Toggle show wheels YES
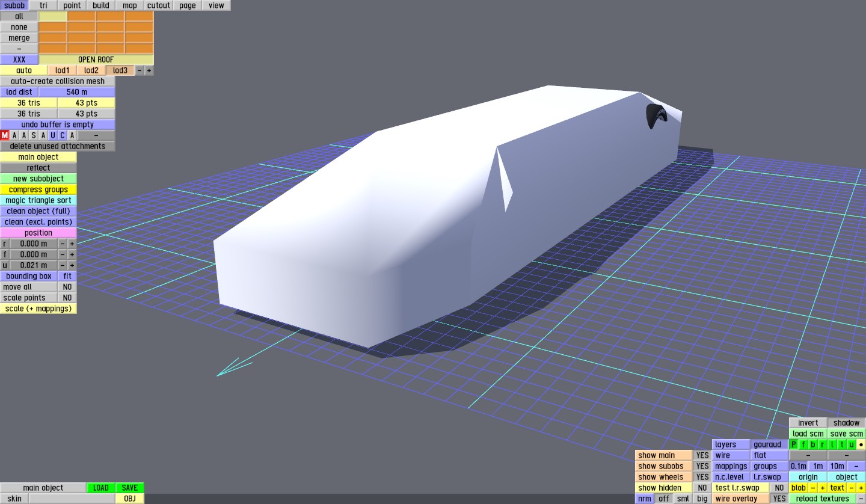This screenshot has height=504, width=866. tap(702, 477)
